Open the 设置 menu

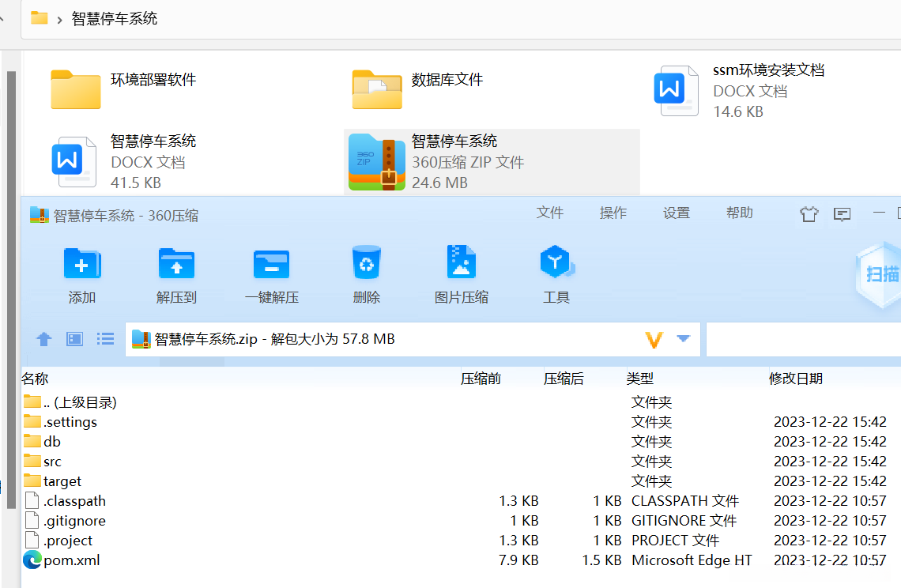[677, 213]
